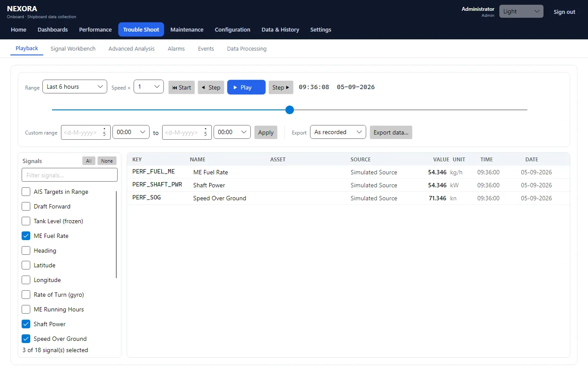Click the end date picker spinner icon
Image resolution: width=588 pixels, height=372 pixels.
(x=205, y=132)
